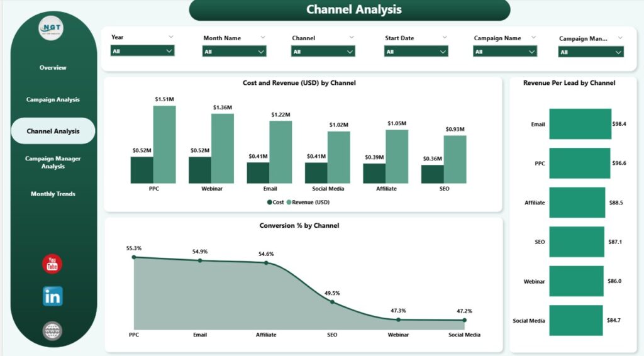The image size is (644, 356).
Task: Click the Affiliate 54.6% conversion data point
Action: [266, 263]
